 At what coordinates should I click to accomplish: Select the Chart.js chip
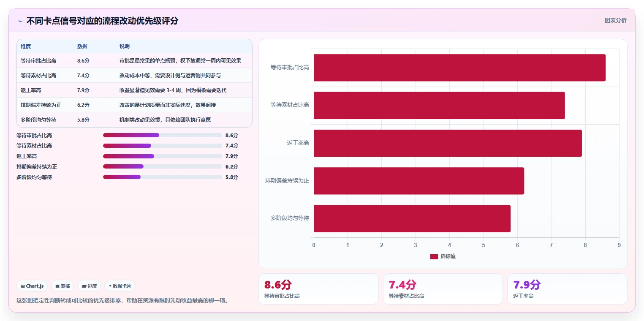[x=33, y=286]
